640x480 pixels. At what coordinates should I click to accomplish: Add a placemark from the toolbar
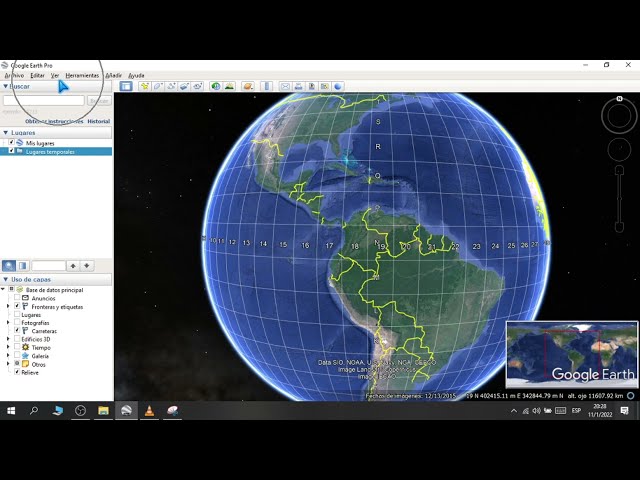click(144, 86)
